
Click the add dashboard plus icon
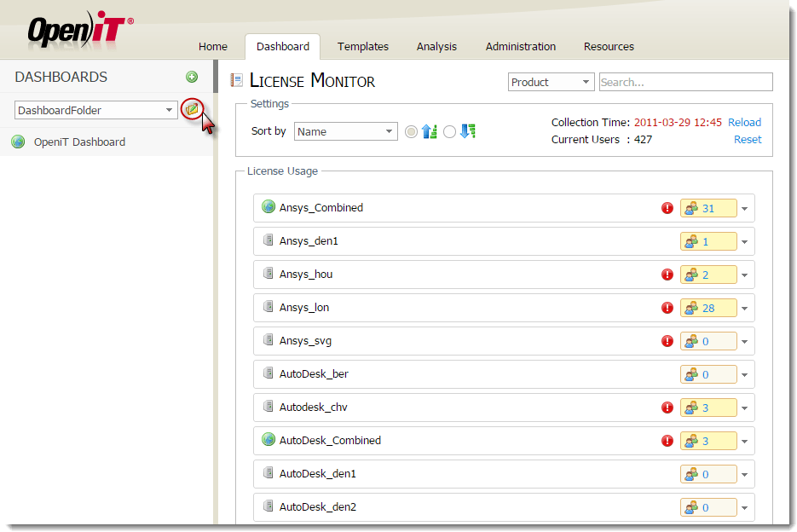tap(192, 77)
